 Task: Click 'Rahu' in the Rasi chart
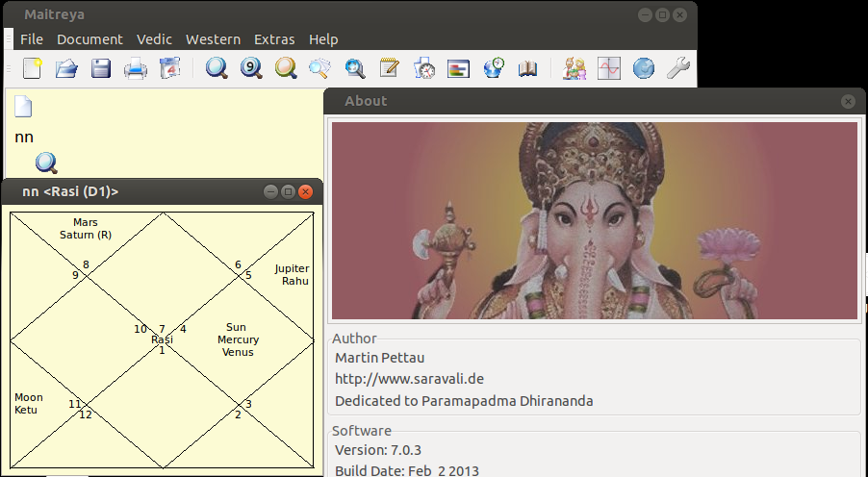pos(295,281)
